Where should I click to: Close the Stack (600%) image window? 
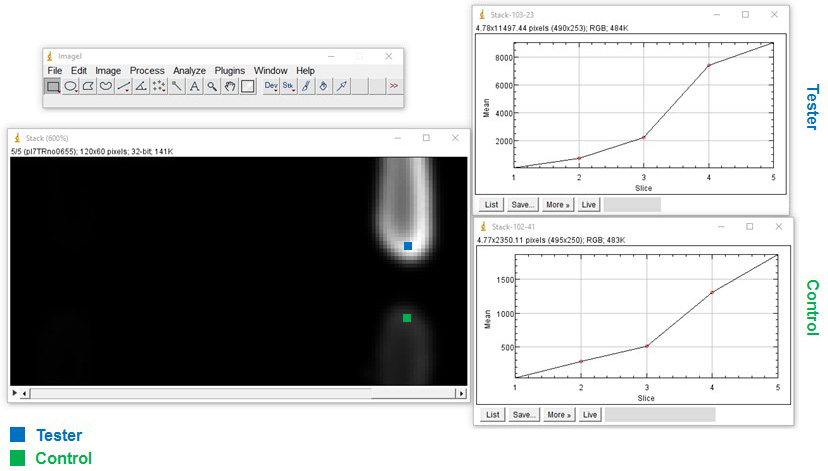(455, 138)
